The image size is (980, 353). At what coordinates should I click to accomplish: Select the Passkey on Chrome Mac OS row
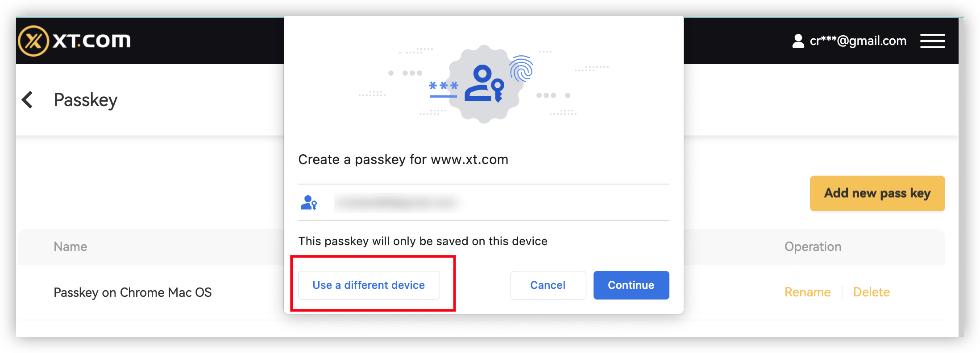click(x=133, y=292)
